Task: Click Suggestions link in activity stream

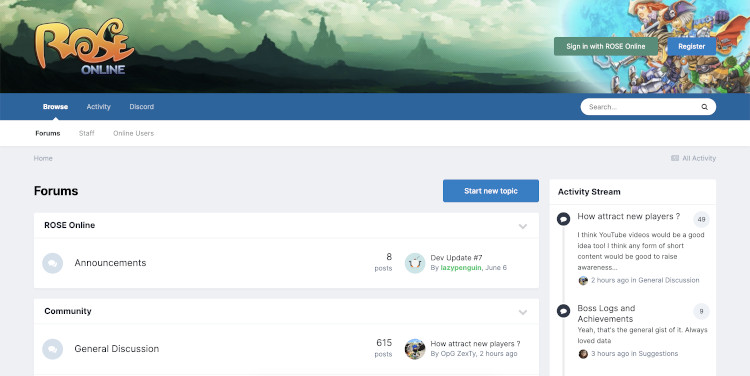Action: click(x=658, y=354)
